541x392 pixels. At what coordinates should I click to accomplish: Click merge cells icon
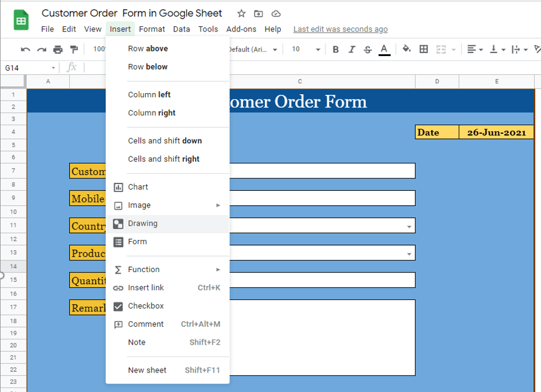tap(441, 49)
